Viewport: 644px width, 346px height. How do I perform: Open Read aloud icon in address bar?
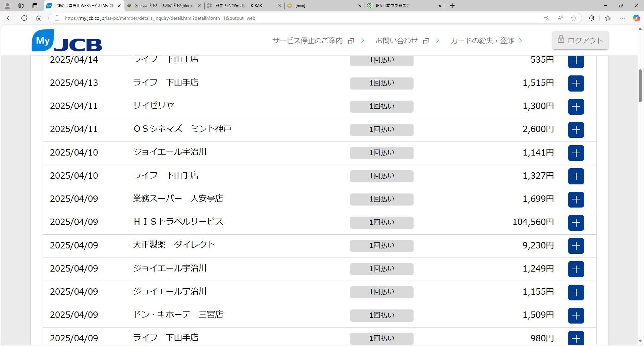560,18
